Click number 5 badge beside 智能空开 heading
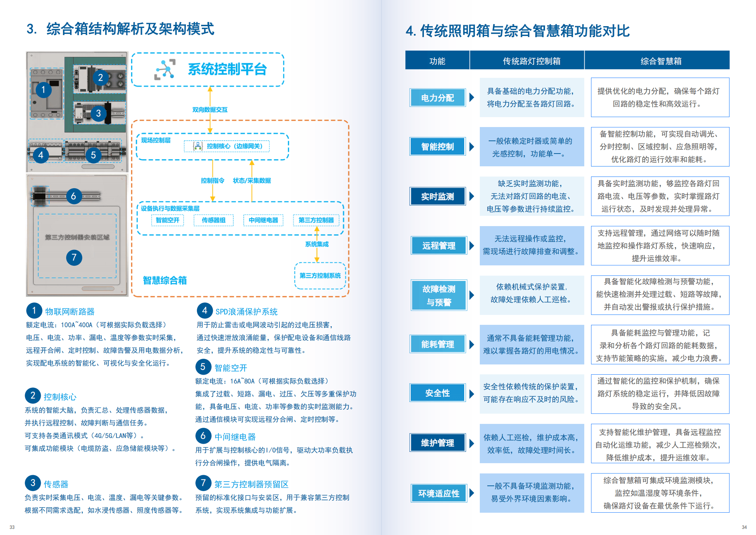 (203, 367)
